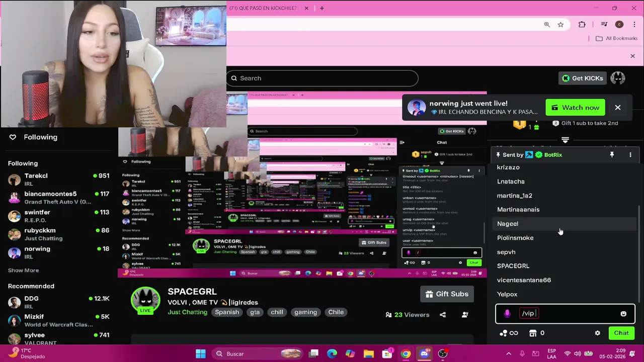Send message with green Chat button
644x362 pixels.
pyautogui.click(x=621, y=333)
